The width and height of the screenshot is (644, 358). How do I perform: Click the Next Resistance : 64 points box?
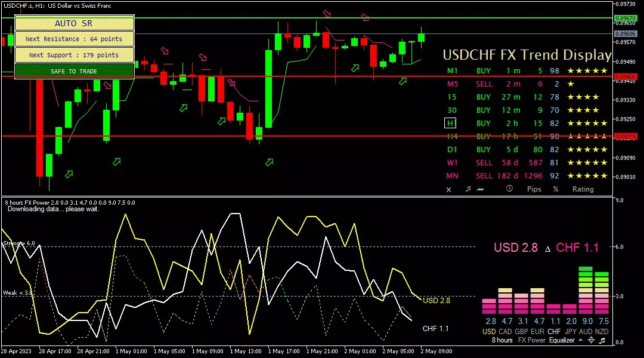[x=75, y=39]
